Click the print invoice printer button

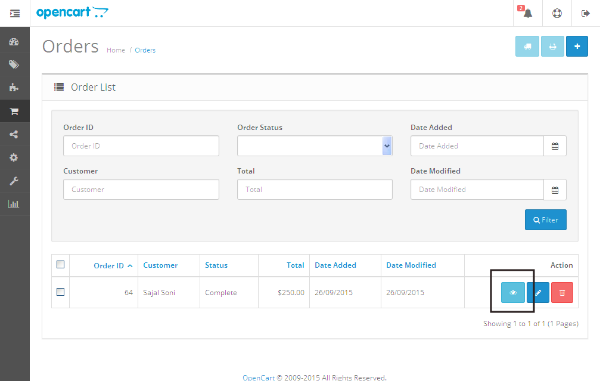(552, 46)
